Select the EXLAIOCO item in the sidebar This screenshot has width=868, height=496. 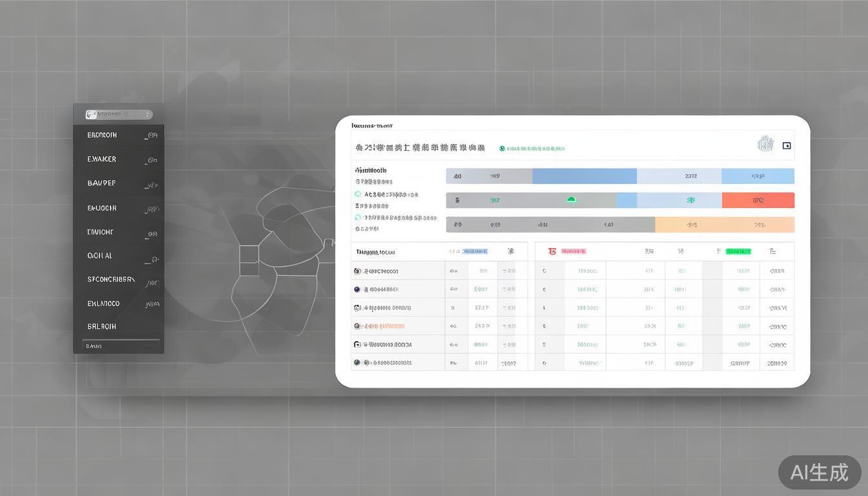tap(103, 303)
